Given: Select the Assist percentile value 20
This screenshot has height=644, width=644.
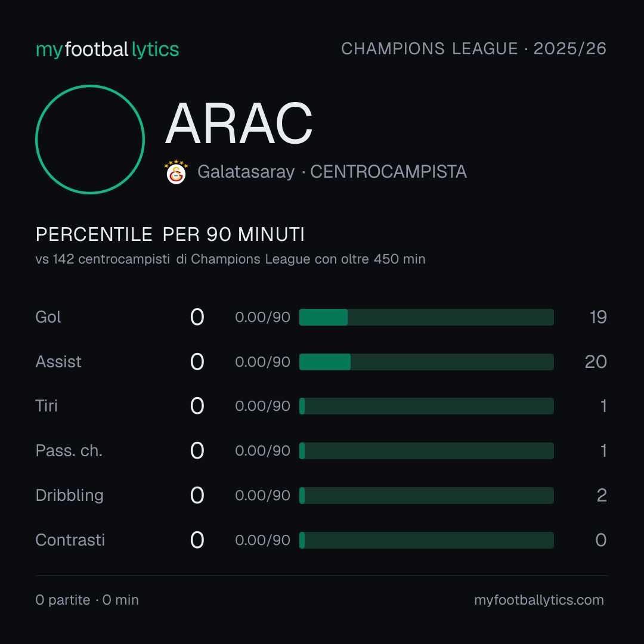Looking at the screenshot, I should click(x=596, y=362).
